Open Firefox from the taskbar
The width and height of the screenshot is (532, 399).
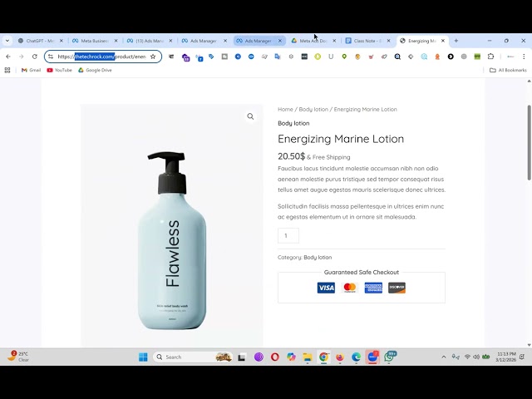(x=340, y=357)
